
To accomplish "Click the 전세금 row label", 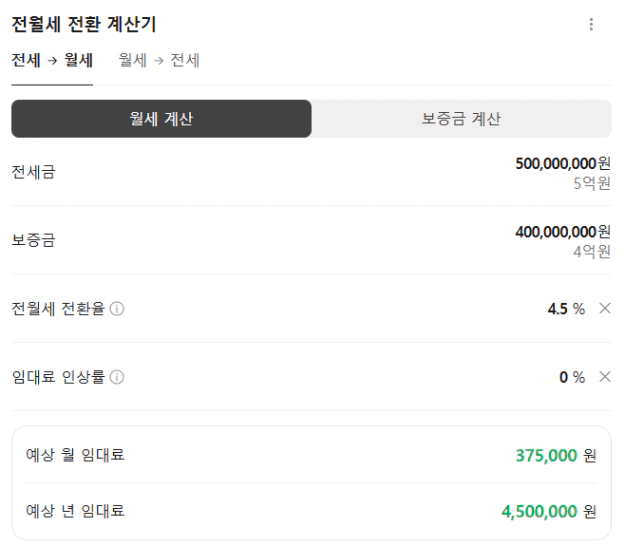I will [33, 172].
